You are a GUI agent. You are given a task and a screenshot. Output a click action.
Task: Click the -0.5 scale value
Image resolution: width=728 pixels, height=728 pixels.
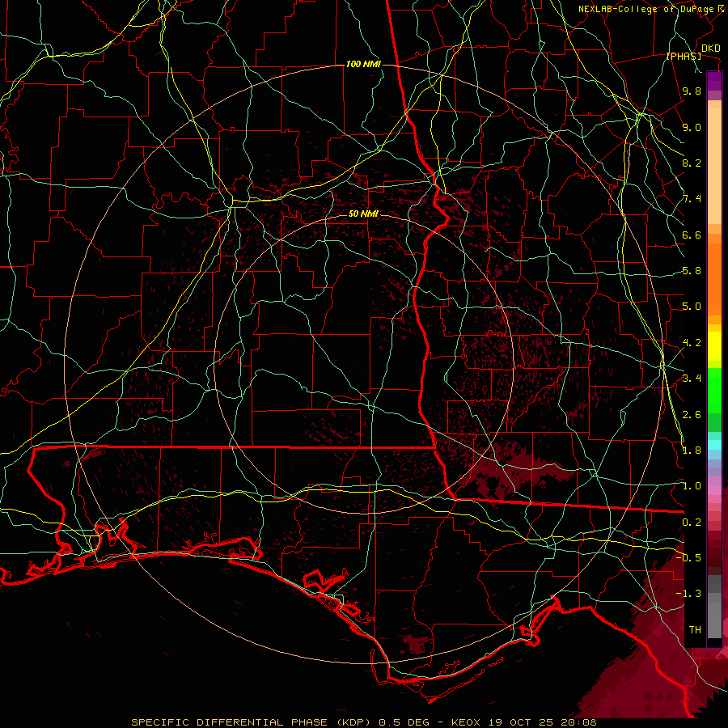click(688, 557)
